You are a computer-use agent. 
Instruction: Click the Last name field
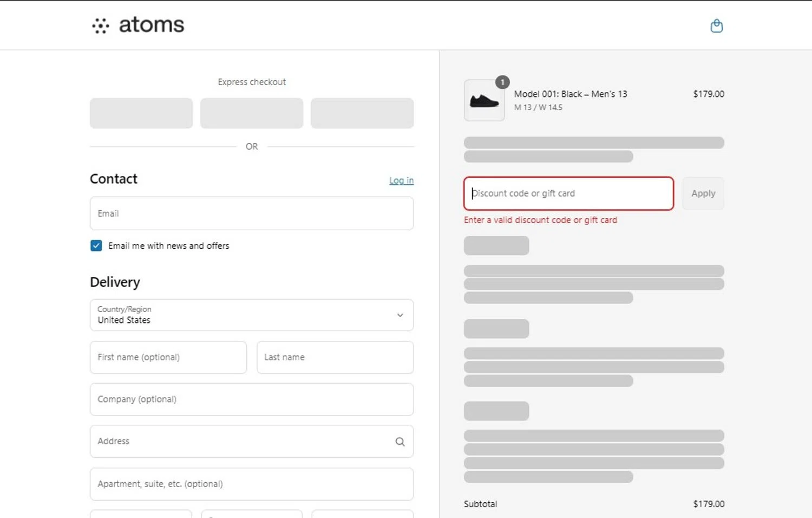point(335,357)
